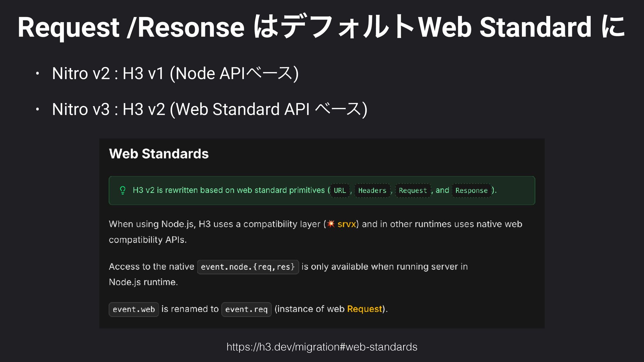The width and height of the screenshot is (644, 362).
Task: Click the event.node.{req,res} code snippet
Action: point(248,267)
